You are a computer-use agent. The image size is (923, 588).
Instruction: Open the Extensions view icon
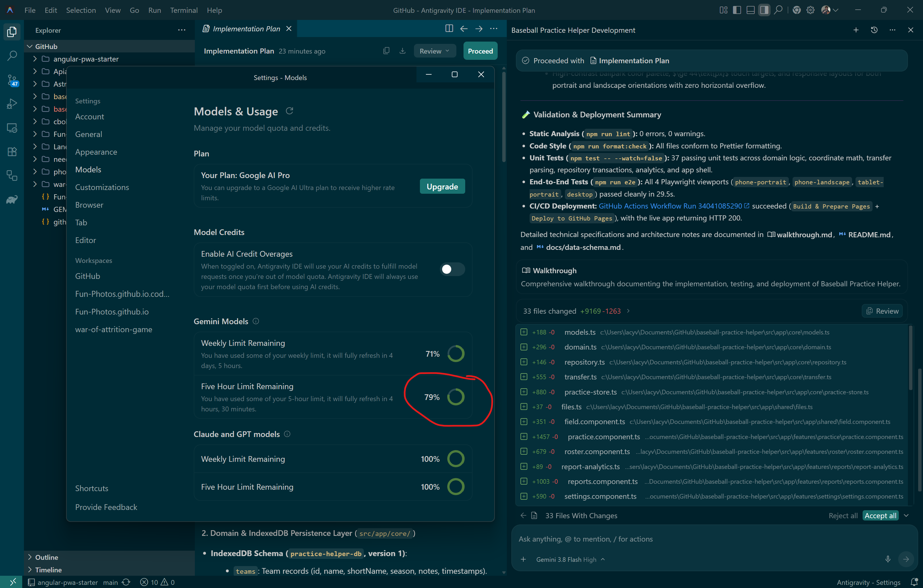click(12, 152)
